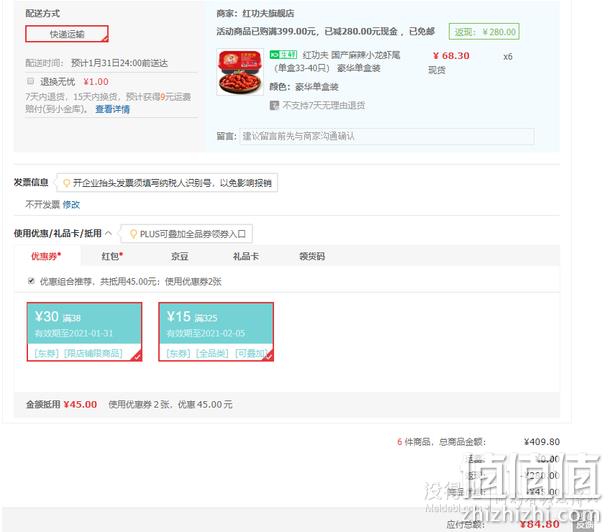
Task: Open PLUS可叠加全品券领券入口 link
Action: (x=193, y=234)
